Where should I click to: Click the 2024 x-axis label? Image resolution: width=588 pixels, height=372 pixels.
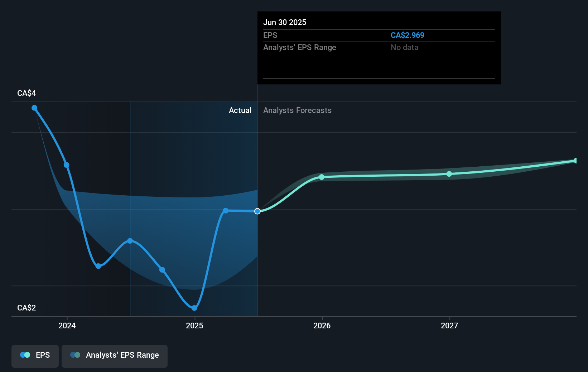67,325
